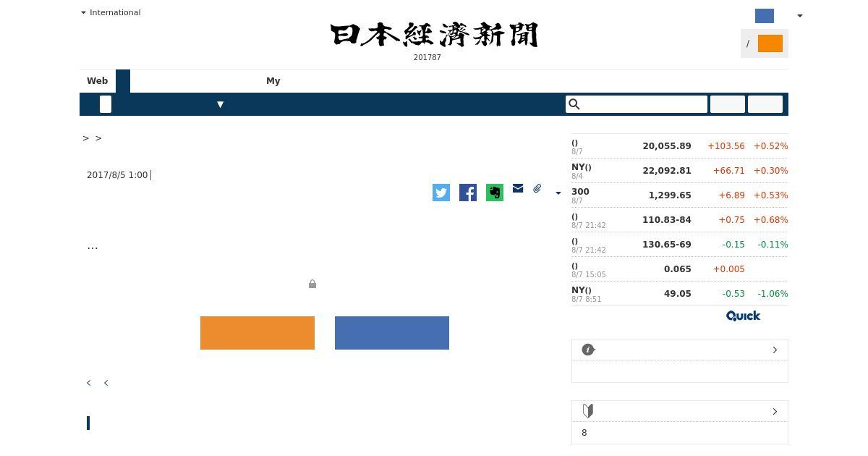
Task: Switch to the Web tab
Action: (98, 81)
